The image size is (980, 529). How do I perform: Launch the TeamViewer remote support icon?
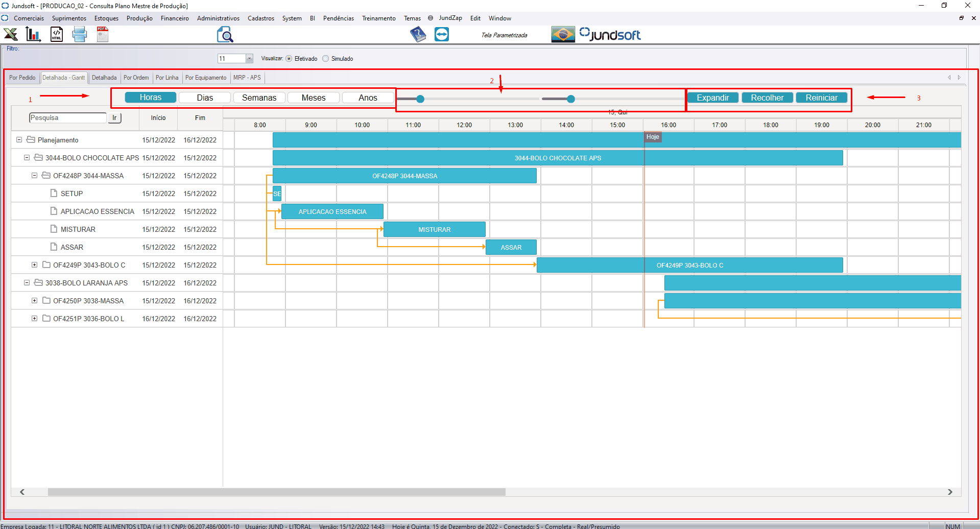442,35
